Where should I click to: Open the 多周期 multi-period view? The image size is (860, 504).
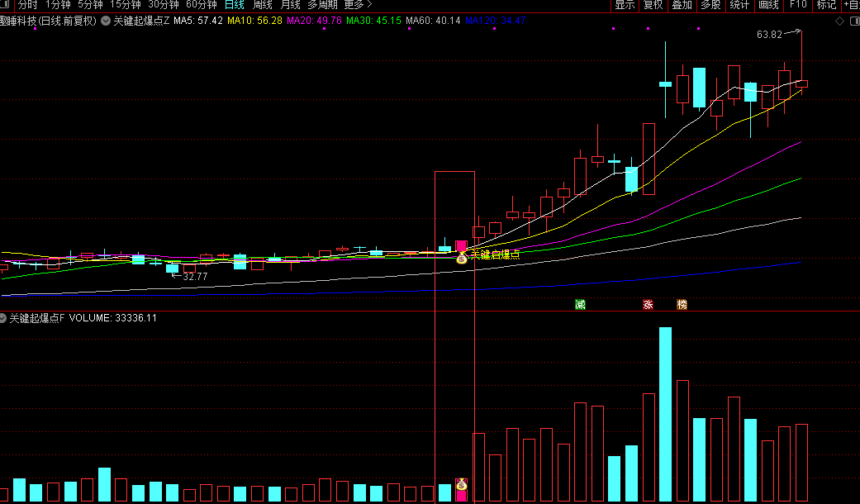pos(322,5)
